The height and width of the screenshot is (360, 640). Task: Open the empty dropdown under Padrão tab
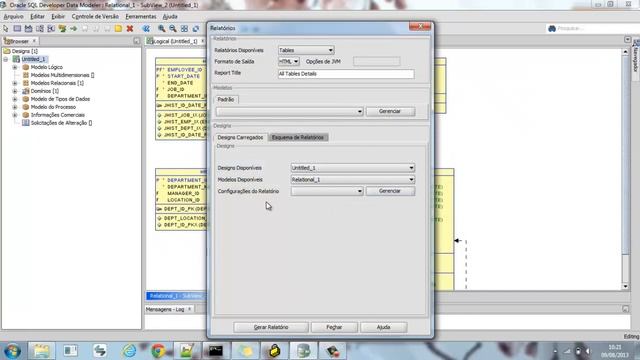pos(289,111)
